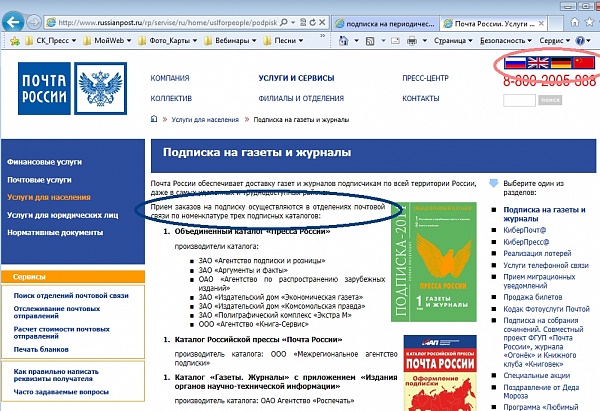Expand favorites bar overflow chevron
This screenshot has height=411, width=600.
323,36
